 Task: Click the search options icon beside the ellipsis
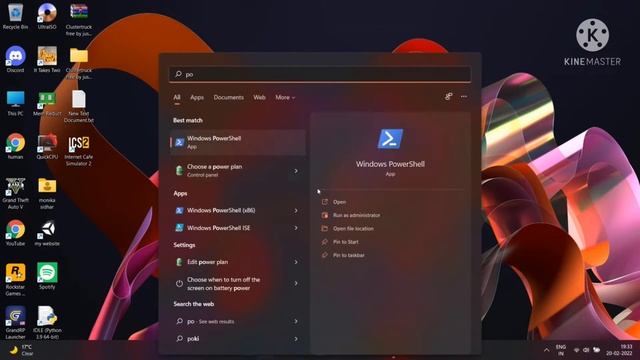point(448,96)
